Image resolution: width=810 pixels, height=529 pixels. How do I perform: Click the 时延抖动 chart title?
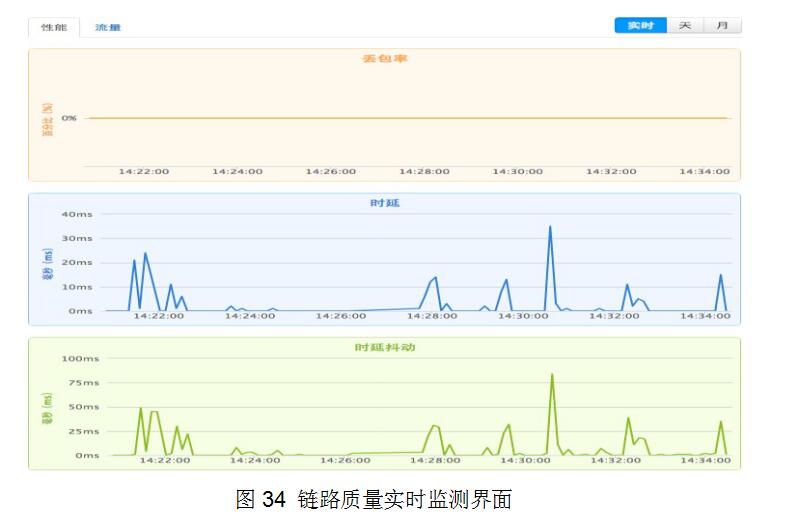click(x=384, y=347)
